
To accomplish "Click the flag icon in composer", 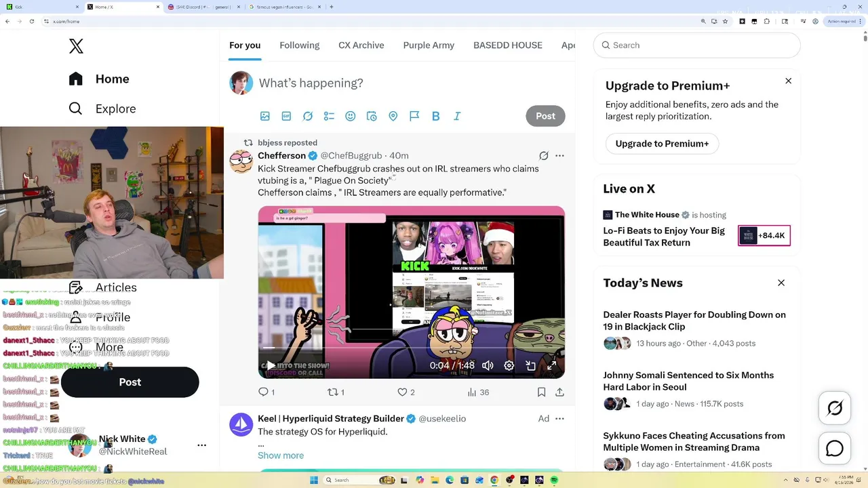I will point(414,116).
